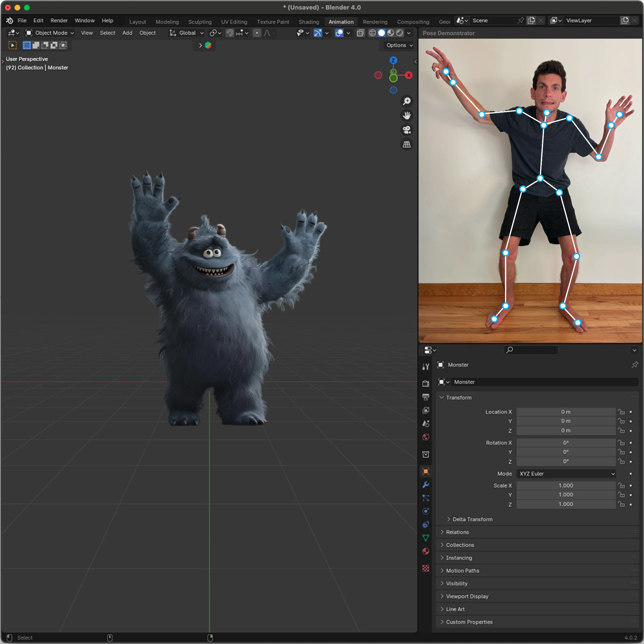
Task: Open the Material properties tab icon
Action: click(x=426, y=551)
